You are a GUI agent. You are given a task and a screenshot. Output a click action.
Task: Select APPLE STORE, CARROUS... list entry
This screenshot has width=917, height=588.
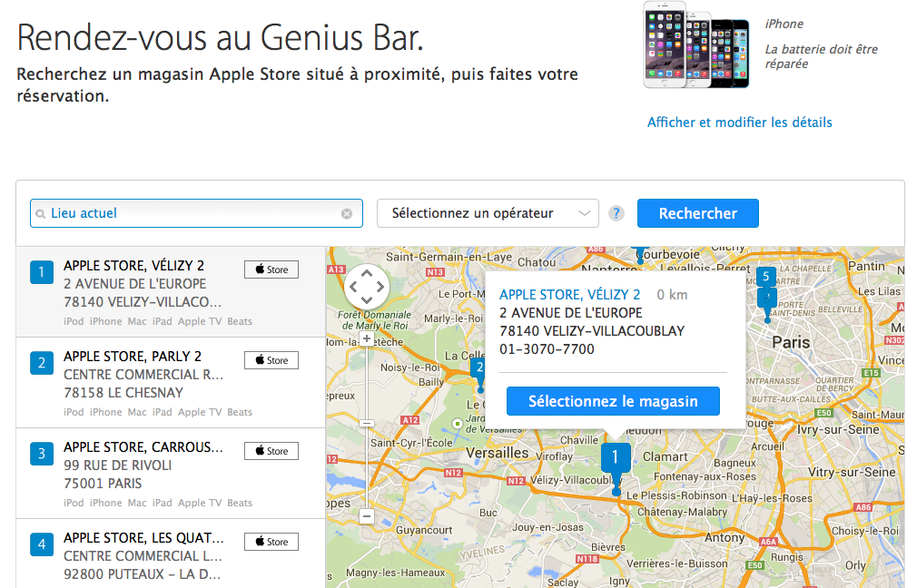click(170, 473)
